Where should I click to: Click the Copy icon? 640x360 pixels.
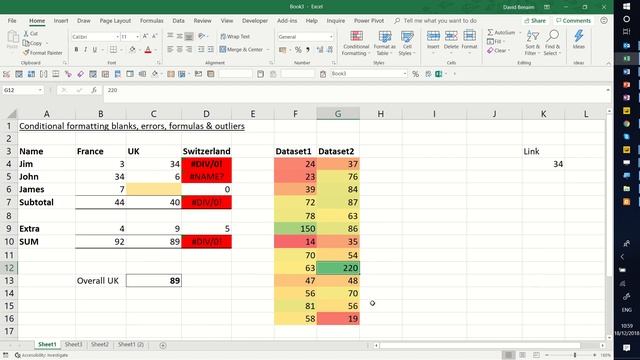coord(27,43)
